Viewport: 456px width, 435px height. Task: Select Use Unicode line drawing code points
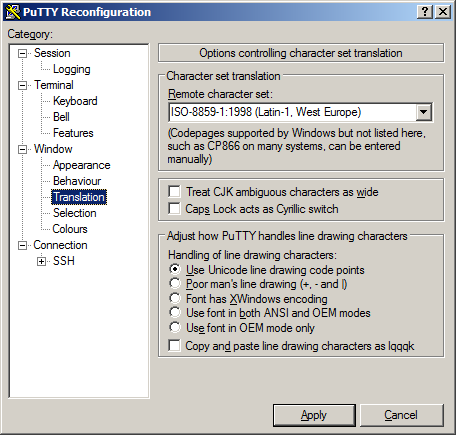[x=175, y=269]
